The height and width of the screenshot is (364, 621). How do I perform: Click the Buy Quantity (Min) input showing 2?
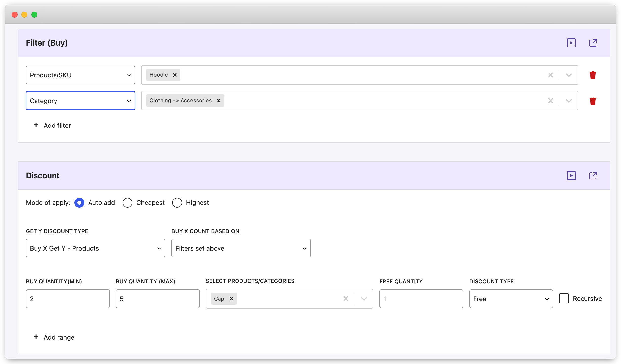[68, 298]
